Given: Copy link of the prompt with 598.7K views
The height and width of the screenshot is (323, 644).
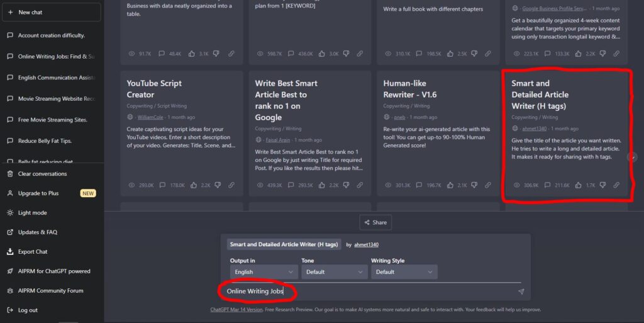Looking at the screenshot, I should (360, 54).
